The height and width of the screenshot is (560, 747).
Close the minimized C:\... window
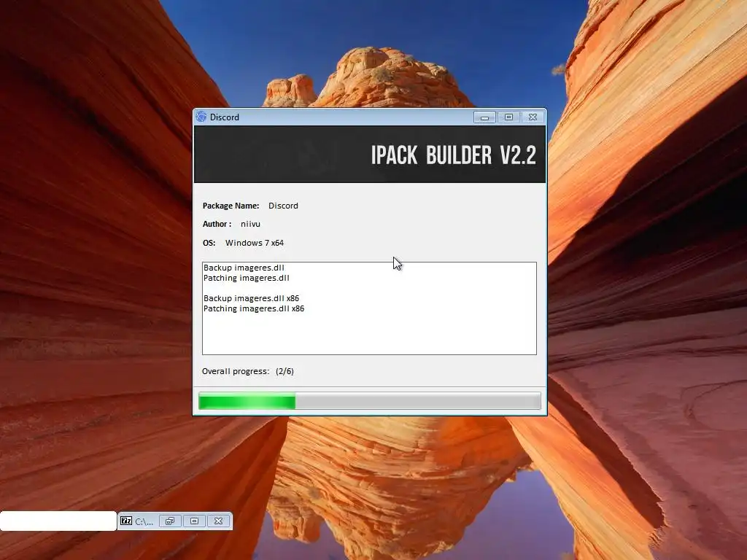(x=218, y=521)
